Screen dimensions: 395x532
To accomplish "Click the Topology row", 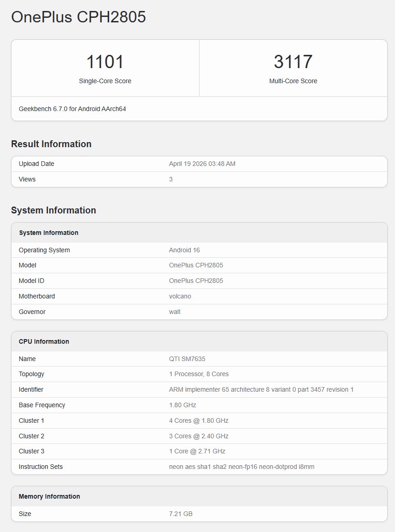I will (x=198, y=374).
